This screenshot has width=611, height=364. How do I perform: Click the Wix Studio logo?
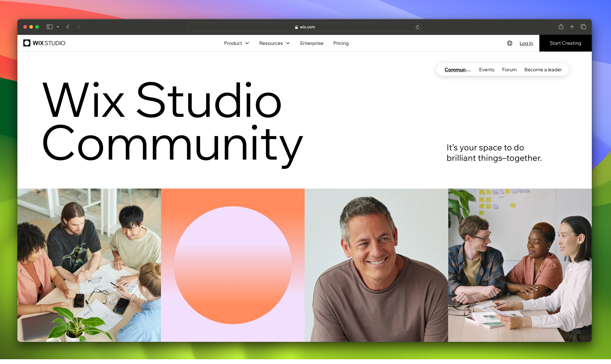tap(44, 43)
